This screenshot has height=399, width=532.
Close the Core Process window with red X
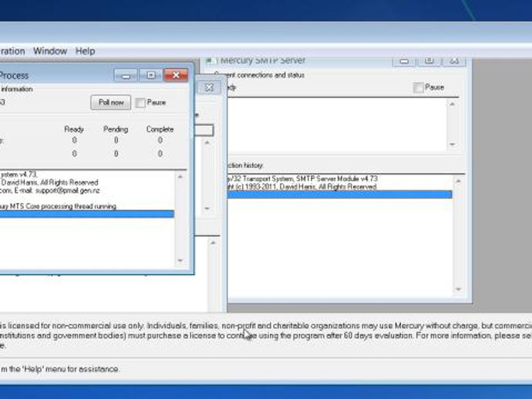click(176, 75)
